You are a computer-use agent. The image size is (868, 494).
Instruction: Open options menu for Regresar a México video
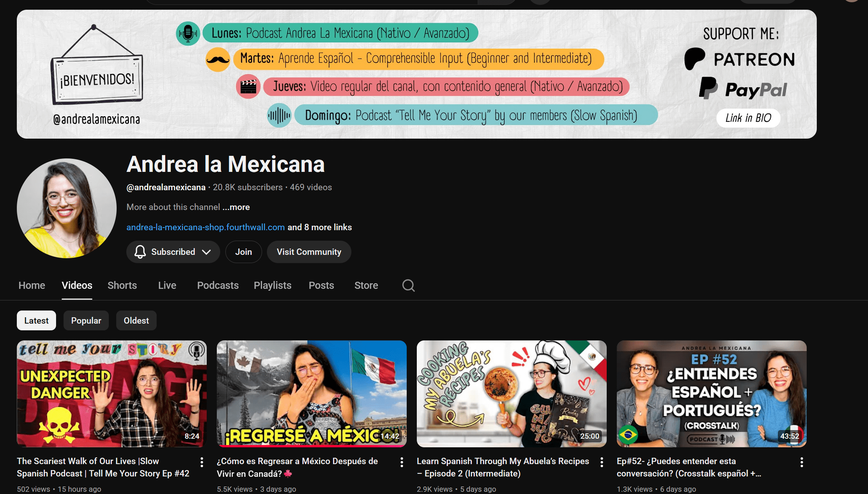(402, 462)
